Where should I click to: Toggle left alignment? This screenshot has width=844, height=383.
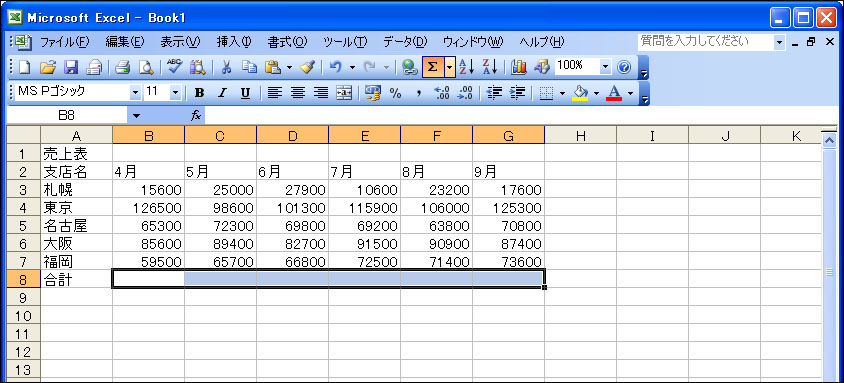(x=275, y=93)
